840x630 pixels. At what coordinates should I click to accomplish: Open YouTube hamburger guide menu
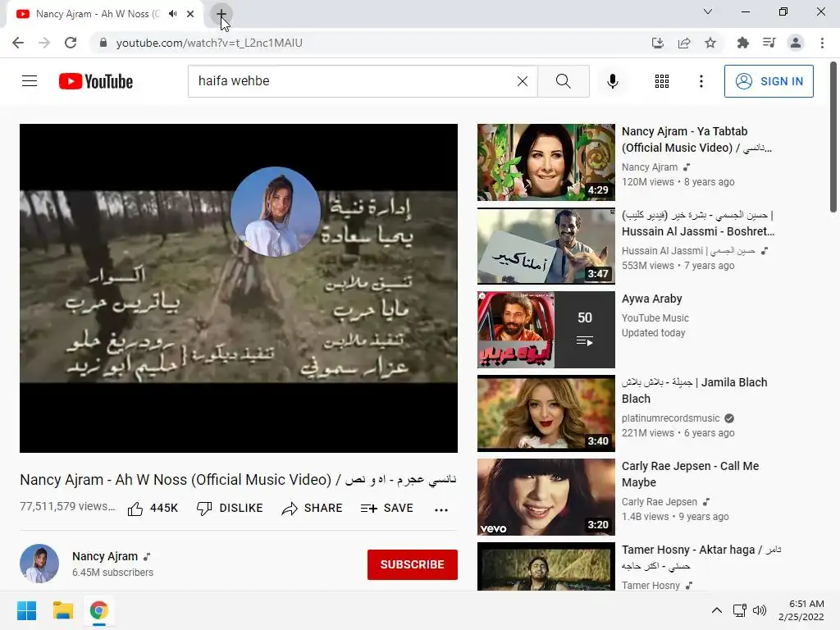tap(30, 81)
